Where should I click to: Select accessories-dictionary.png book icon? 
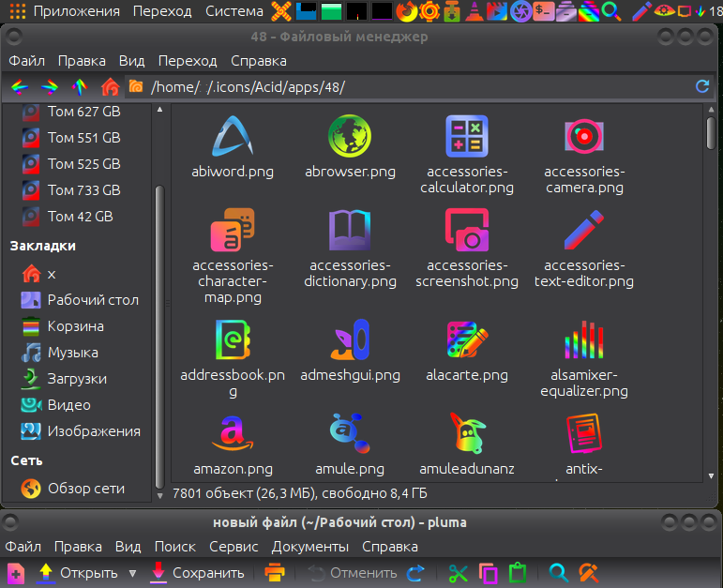(x=350, y=249)
